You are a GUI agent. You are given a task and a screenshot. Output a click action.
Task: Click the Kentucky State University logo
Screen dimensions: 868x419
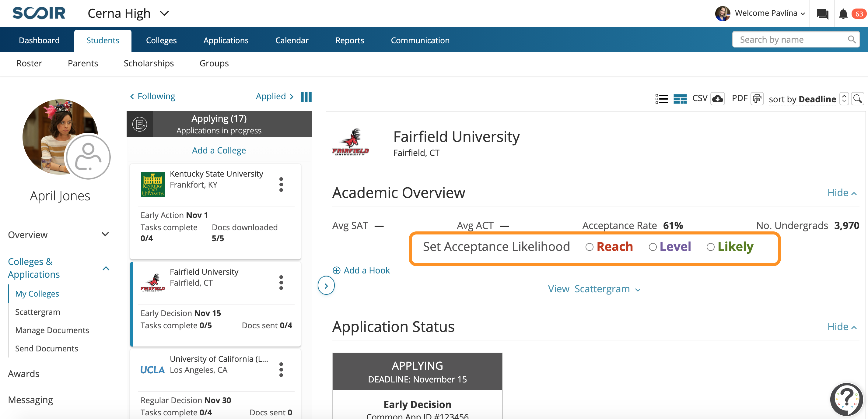click(x=153, y=185)
